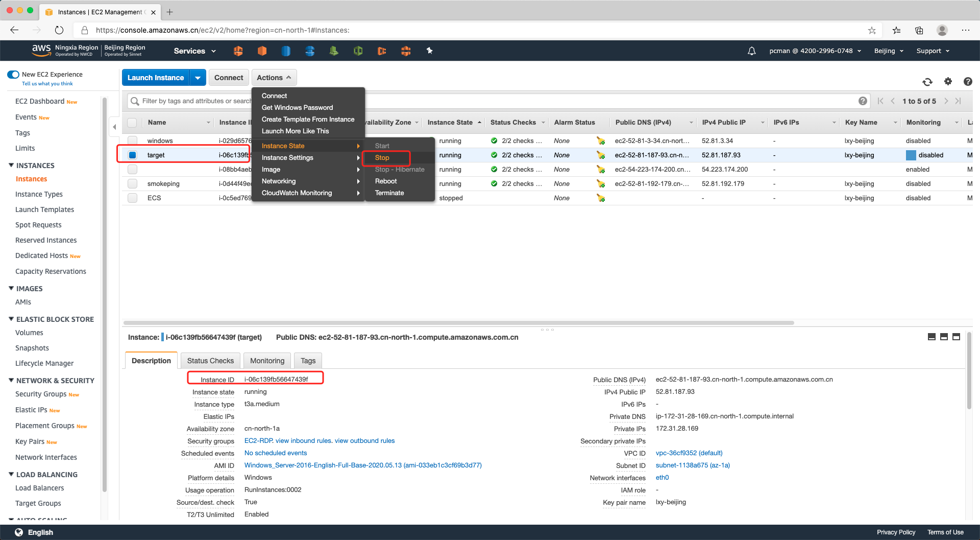
Task: Uncheck the target instance checkbox
Action: [x=133, y=155]
